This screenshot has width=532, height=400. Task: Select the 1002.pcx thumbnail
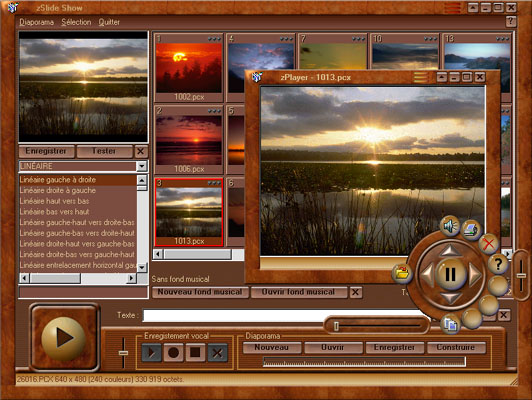[x=189, y=68]
